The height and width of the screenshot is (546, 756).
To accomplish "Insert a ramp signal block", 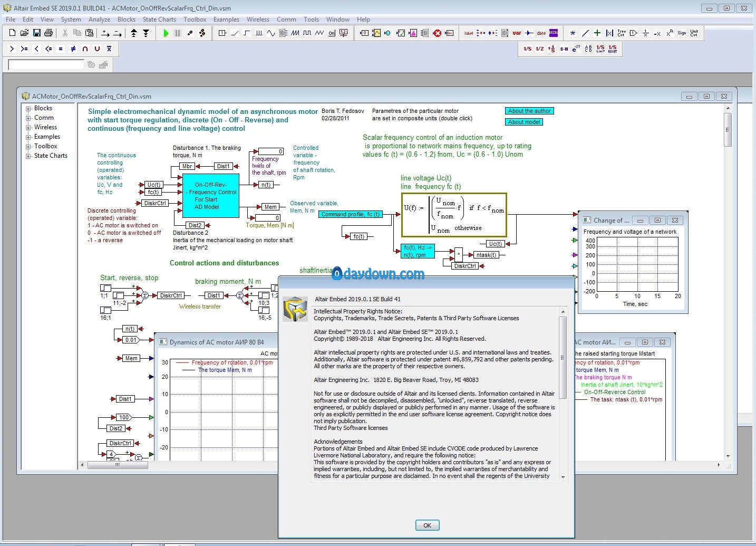I will click(x=235, y=33).
